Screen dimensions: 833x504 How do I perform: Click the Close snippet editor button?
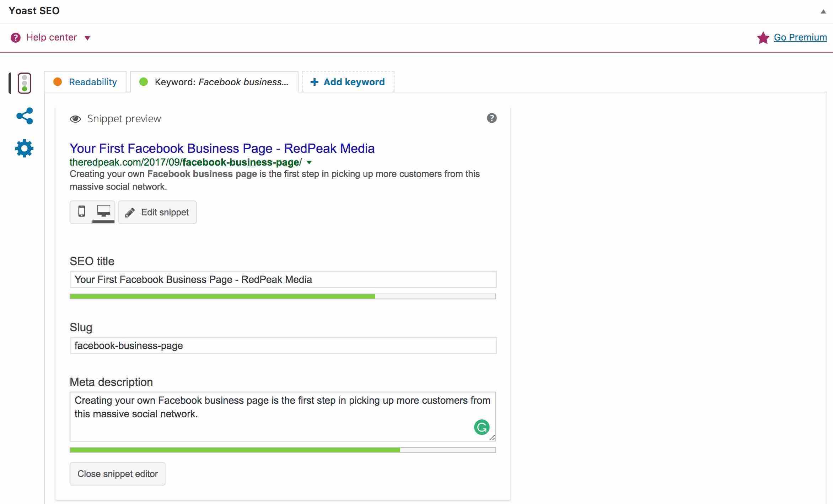tap(118, 474)
